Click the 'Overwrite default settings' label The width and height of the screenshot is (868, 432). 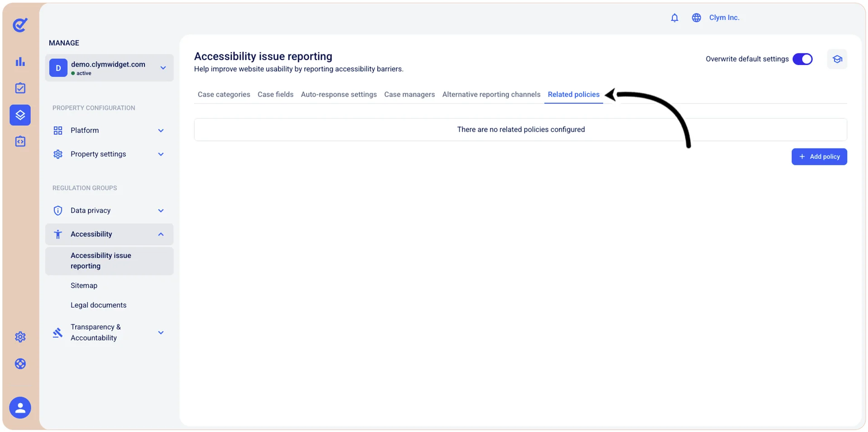[x=747, y=59]
